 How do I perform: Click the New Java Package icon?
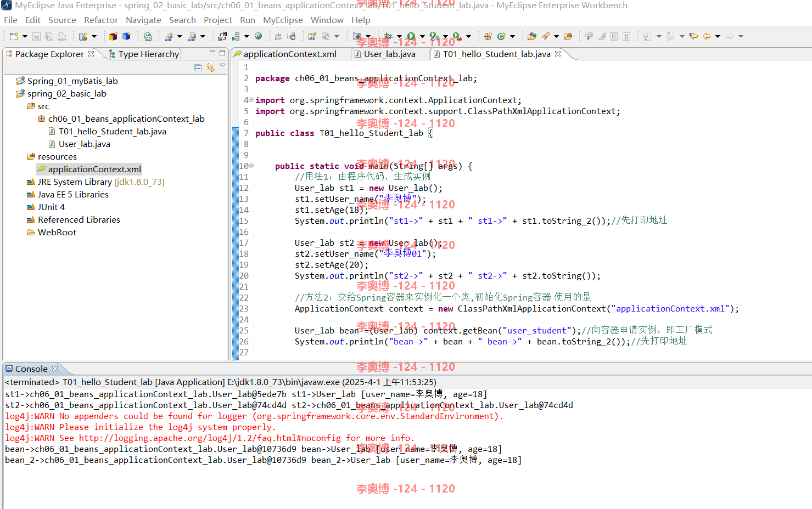(x=488, y=36)
